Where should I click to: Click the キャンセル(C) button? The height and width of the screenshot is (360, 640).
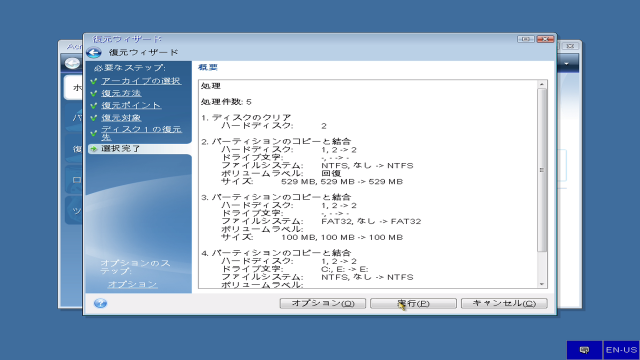coord(504,303)
